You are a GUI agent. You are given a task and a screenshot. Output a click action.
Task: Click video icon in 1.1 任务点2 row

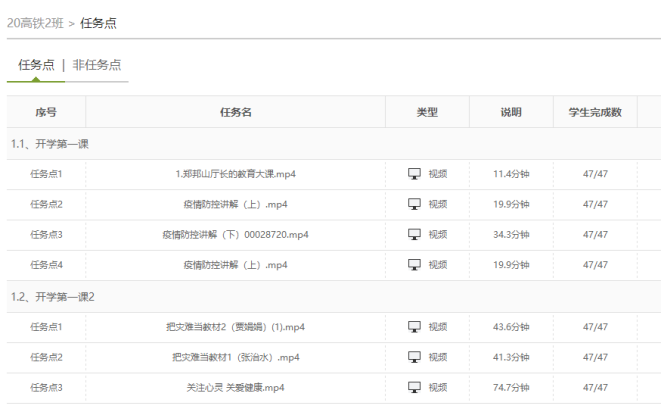(x=414, y=204)
